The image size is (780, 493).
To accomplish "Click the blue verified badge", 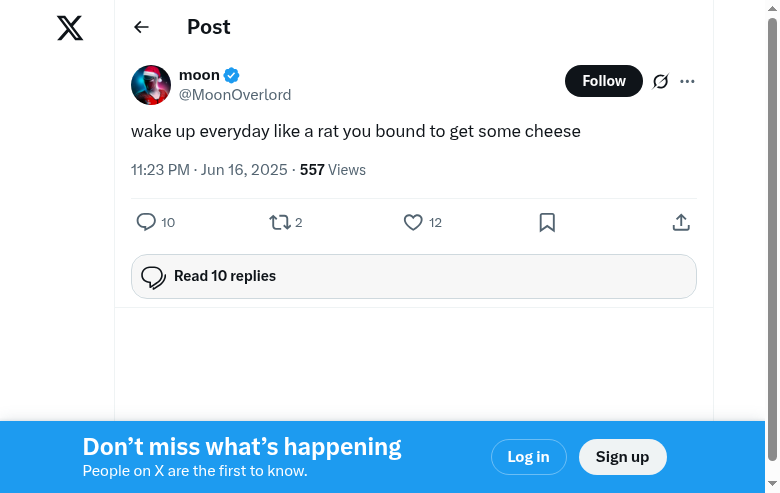I will point(231,75).
